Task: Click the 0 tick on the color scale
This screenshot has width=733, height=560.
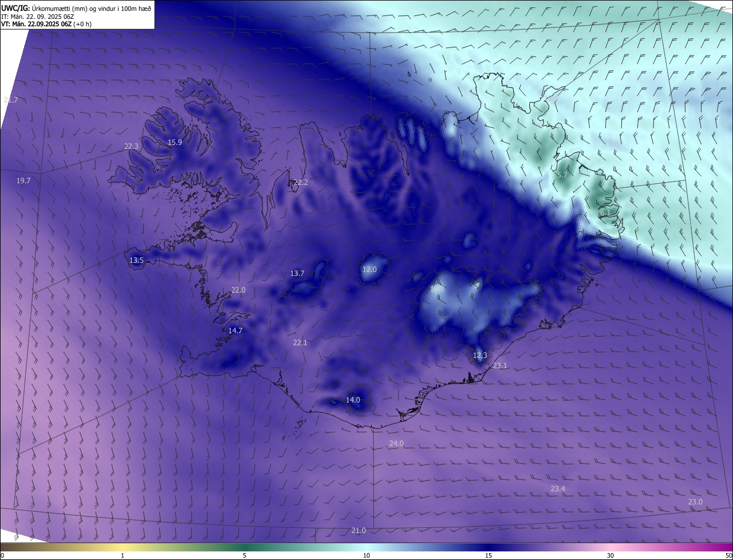Action: coord(2,555)
